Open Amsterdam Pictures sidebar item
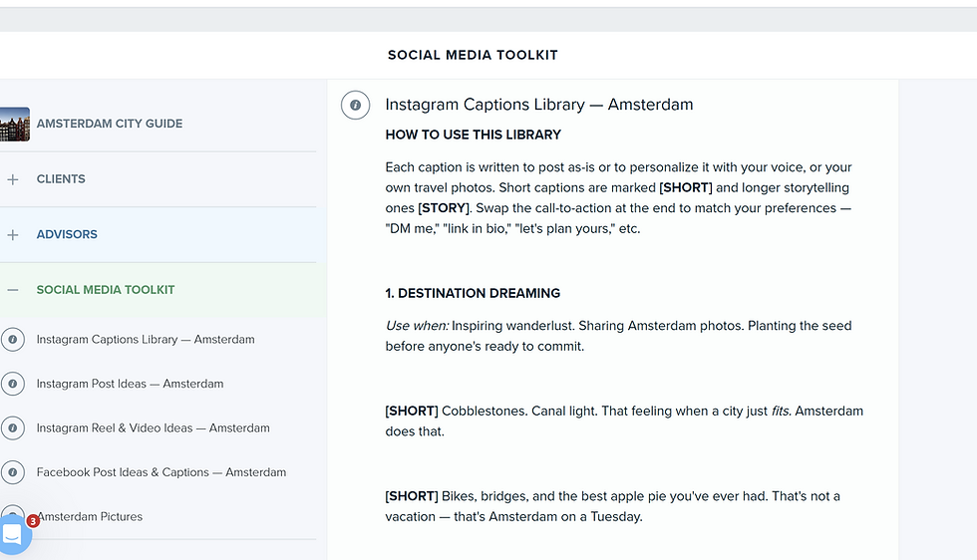This screenshot has width=977, height=560. pyautogui.click(x=90, y=516)
